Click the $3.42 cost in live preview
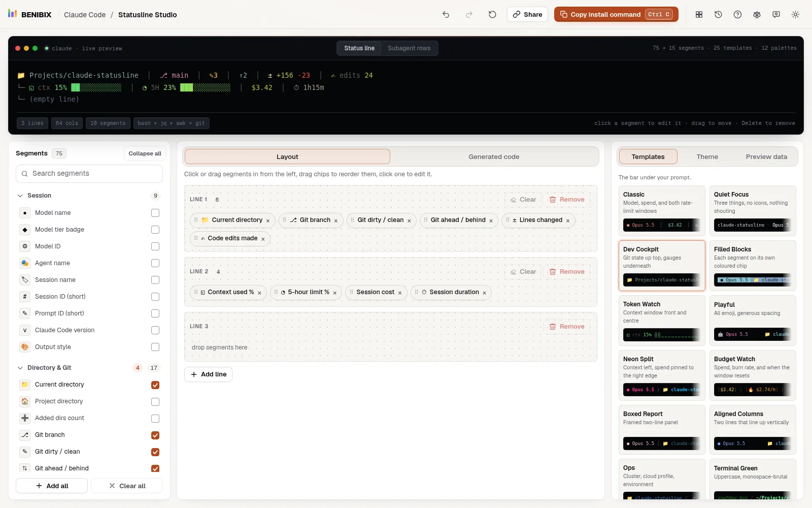The height and width of the screenshot is (508, 812). coord(262,87)
